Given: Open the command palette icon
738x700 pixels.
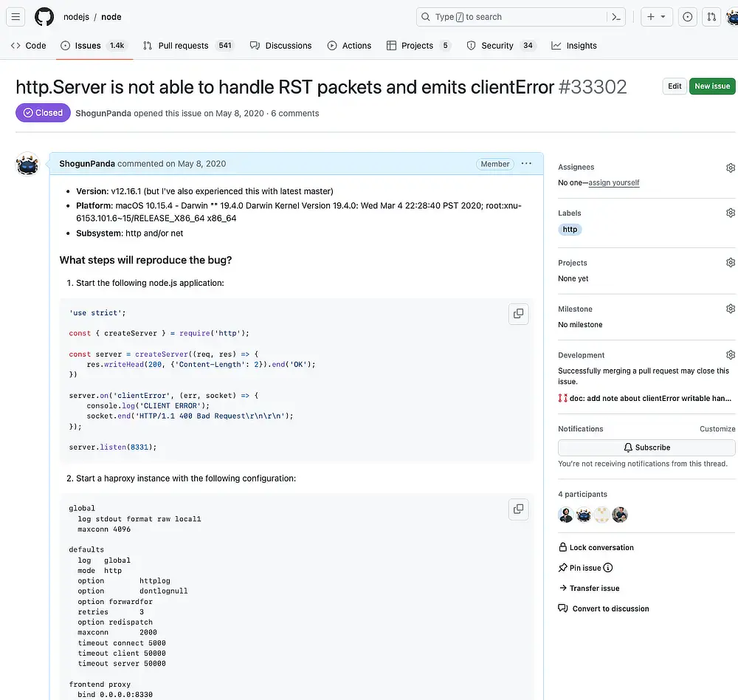Looking at the screenshot, I should coord(616,17).
